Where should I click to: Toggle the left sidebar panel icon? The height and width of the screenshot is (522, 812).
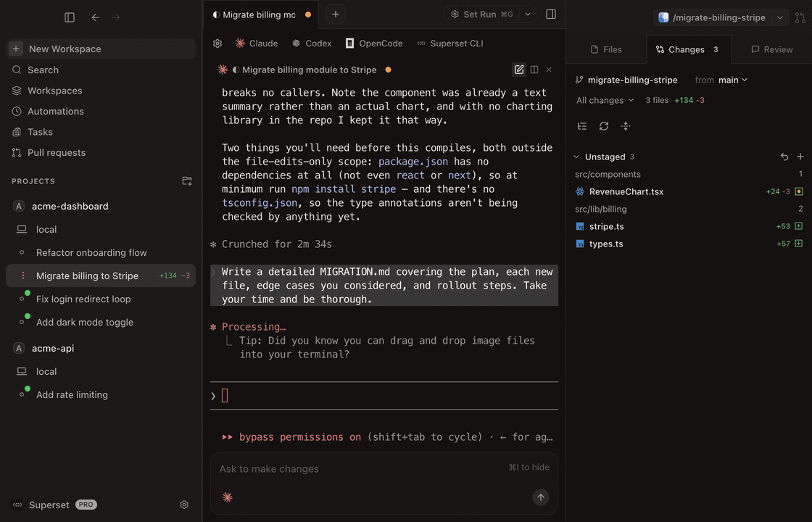click(70, 17)
